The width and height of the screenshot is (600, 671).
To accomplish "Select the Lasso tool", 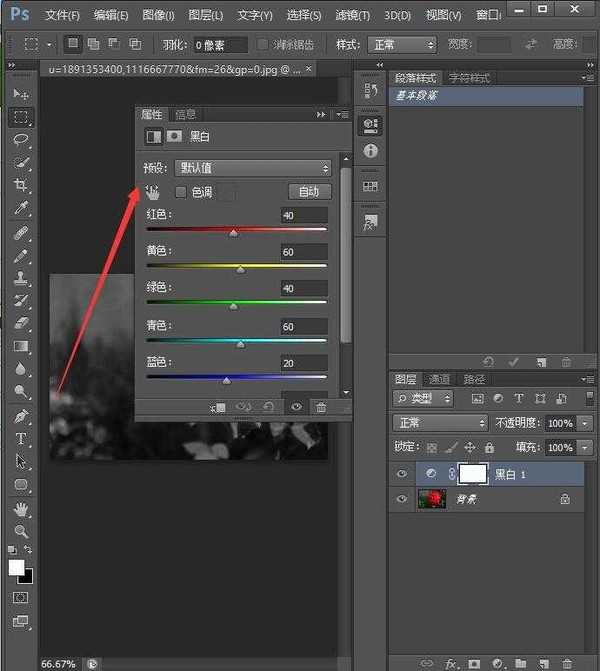I will coord(21,139).
